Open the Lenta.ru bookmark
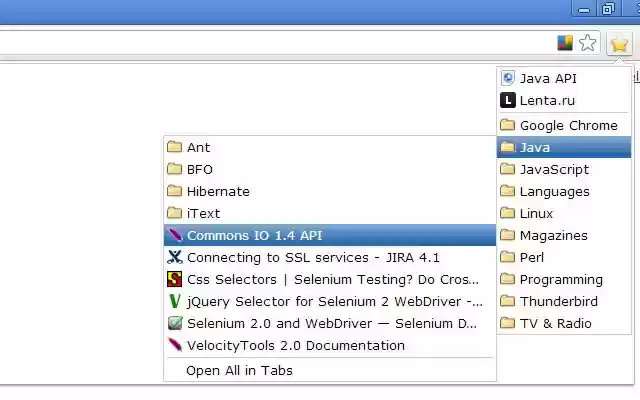 (564, 100)
